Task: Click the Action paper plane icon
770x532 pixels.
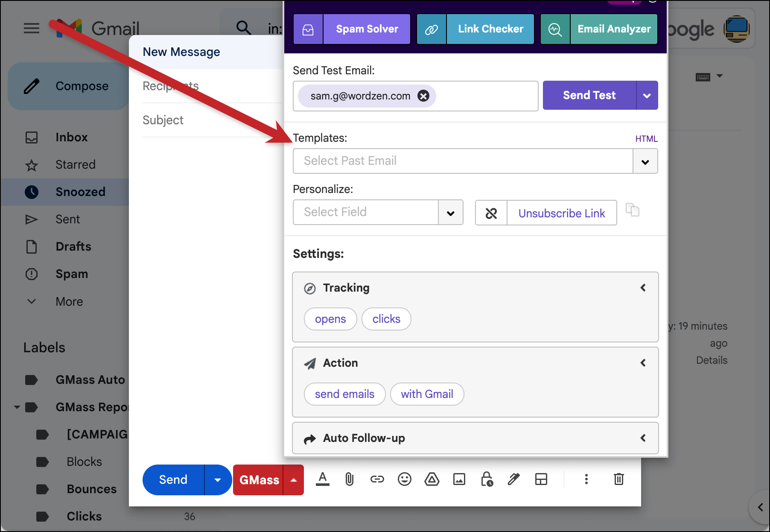Action: 310,363
